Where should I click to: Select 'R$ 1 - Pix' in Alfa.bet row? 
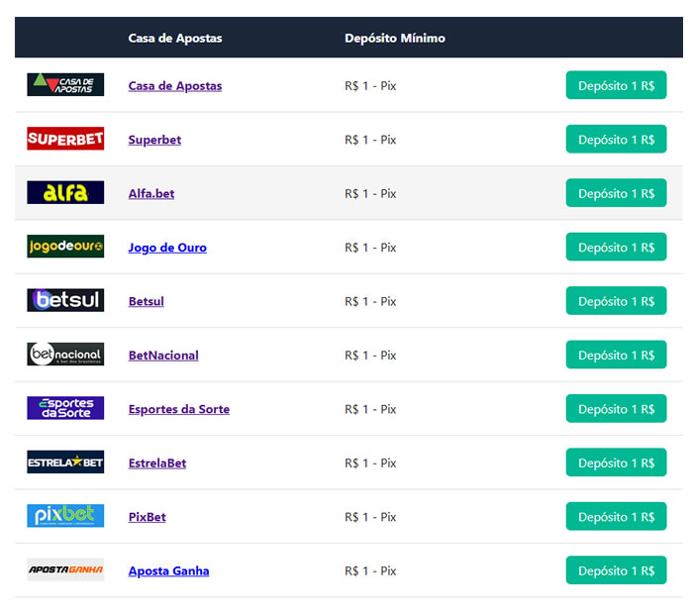(370, 194)
